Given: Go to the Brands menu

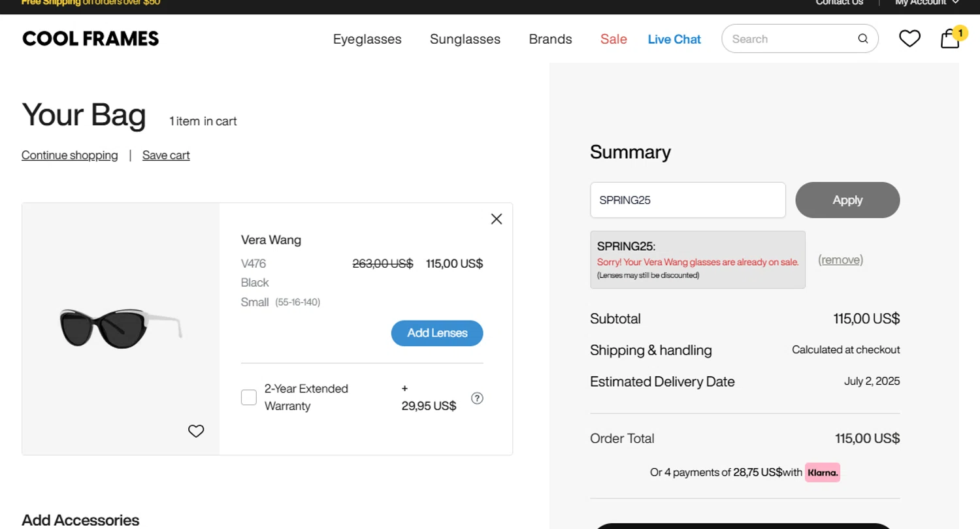Looking at the screenshot, I should pos(550,39).
